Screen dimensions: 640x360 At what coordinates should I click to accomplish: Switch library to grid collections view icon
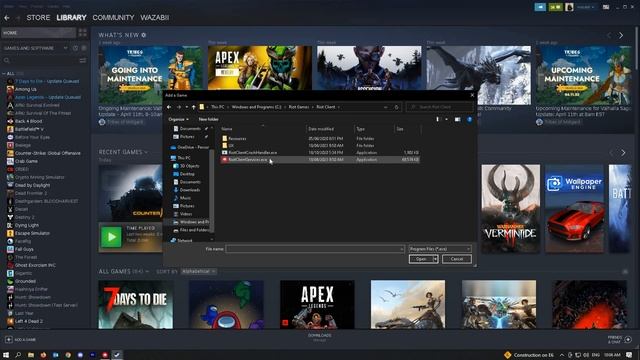[82, 33]
